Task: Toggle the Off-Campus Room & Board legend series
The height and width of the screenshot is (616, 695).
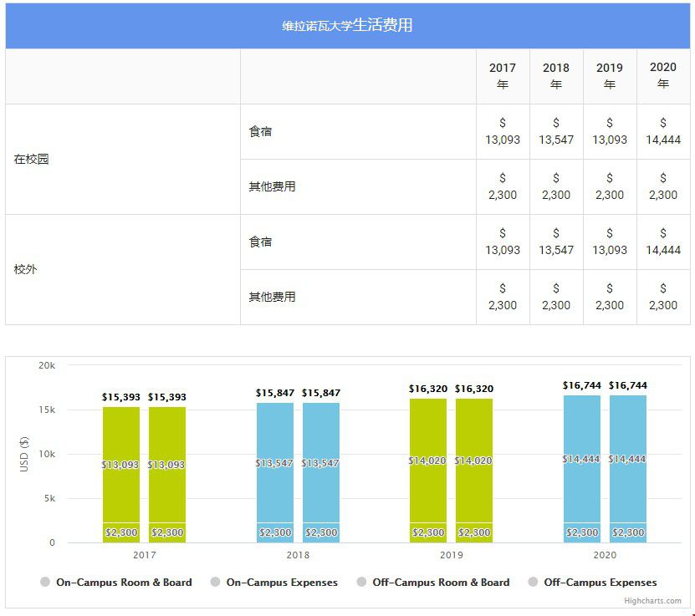Action: (x=433, y=582)
